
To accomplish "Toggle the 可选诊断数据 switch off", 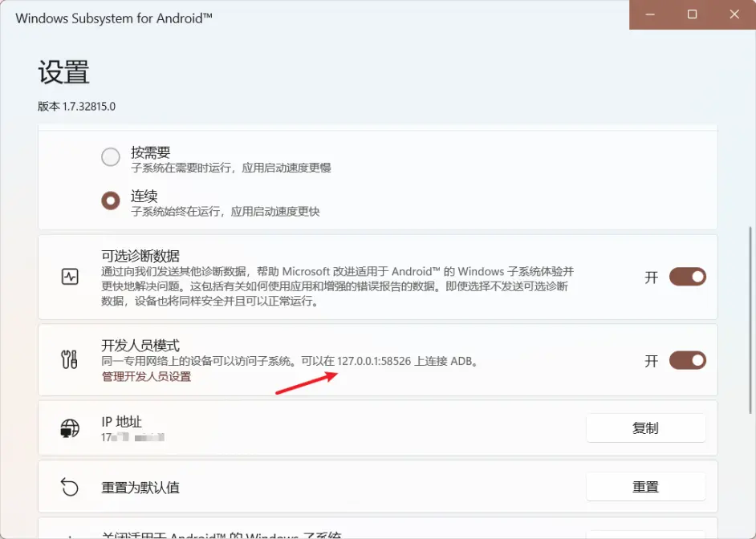I will pyautogui.click(x=688, y=277).
